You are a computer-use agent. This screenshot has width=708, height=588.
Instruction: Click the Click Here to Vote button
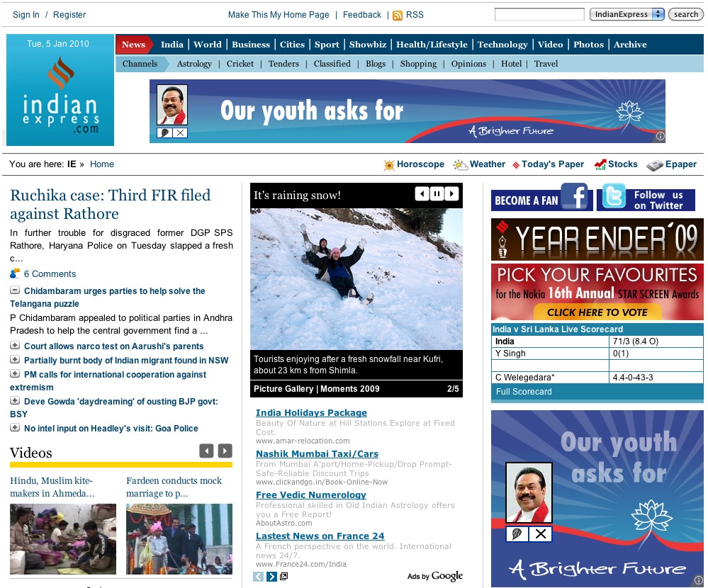point(597,312)
